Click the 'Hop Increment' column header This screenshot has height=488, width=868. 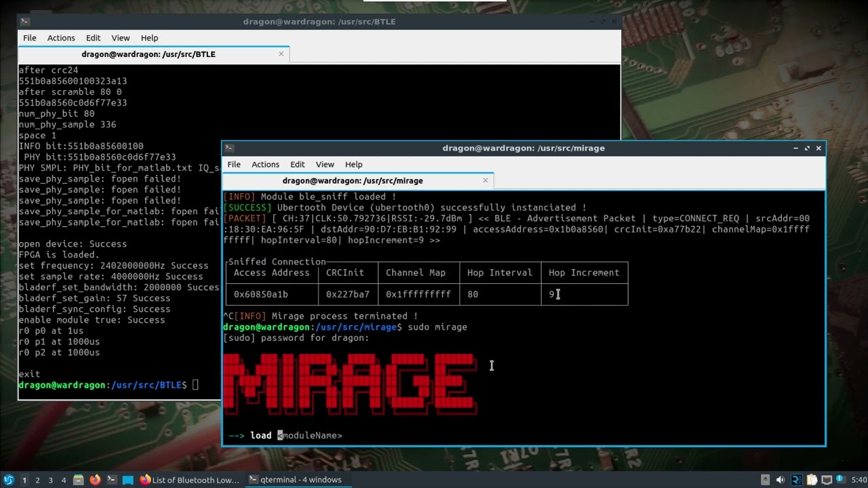pos(584,272)
